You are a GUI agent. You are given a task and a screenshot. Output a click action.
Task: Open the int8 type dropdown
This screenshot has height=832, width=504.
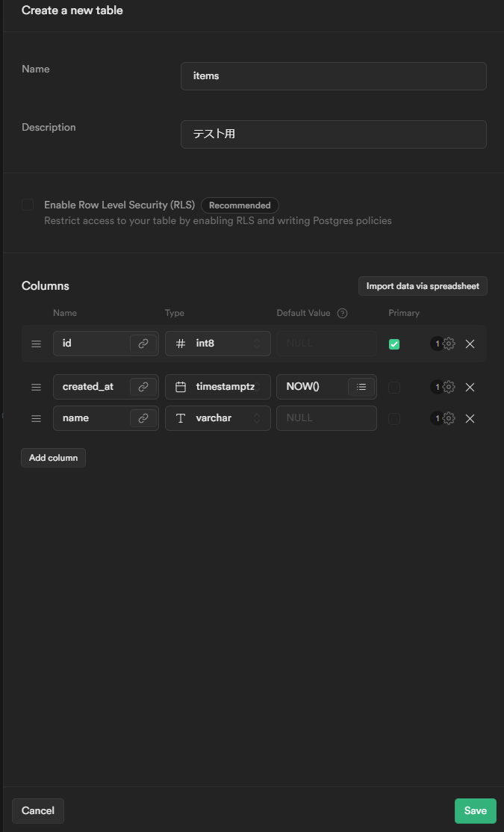click(217, 344)
